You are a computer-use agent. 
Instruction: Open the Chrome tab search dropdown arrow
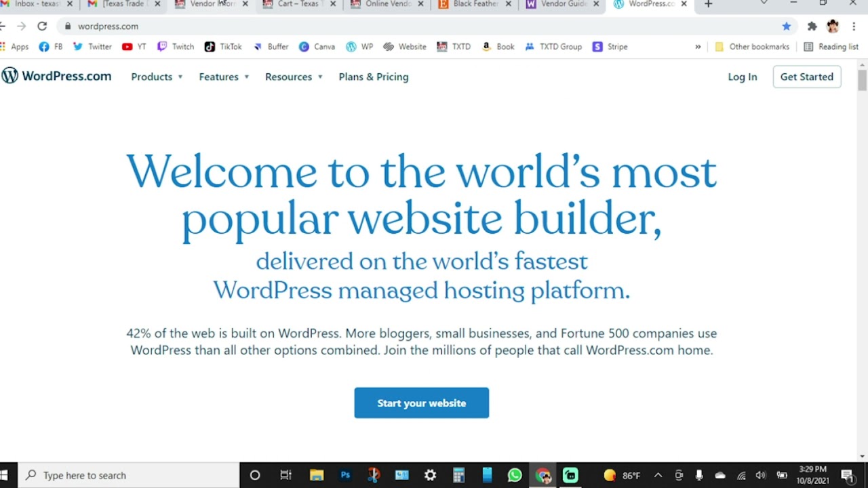tap(764, 3)
